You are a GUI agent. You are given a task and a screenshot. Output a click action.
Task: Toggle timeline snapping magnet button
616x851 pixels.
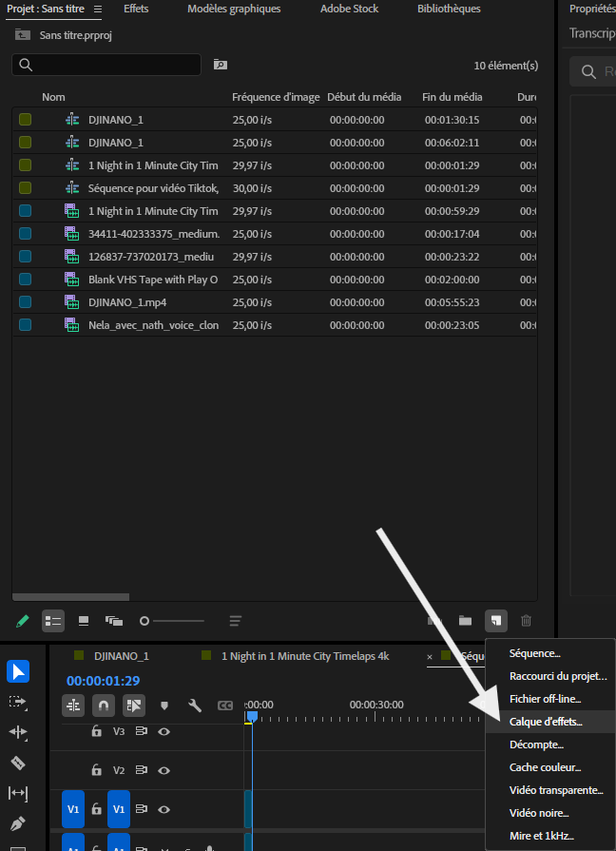[x=104, y=705]
